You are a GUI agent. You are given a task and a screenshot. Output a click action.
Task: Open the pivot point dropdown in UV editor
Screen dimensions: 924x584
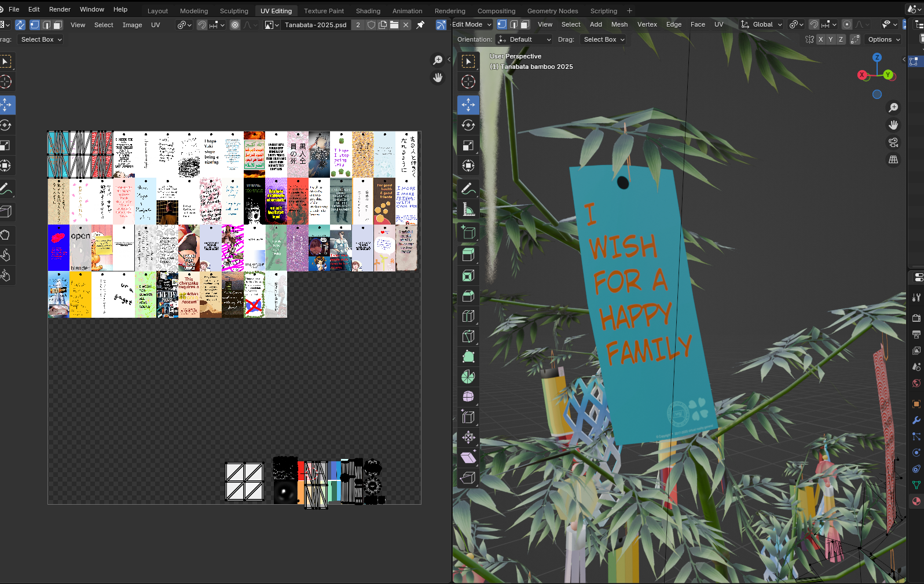(184, 25)
